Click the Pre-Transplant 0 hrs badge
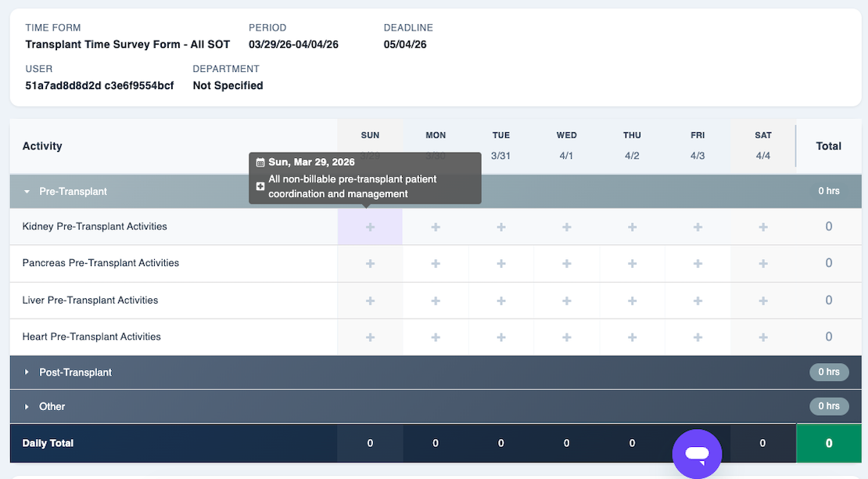The width and height of the screenshot is (868, 479). click(x=829, y=191)
